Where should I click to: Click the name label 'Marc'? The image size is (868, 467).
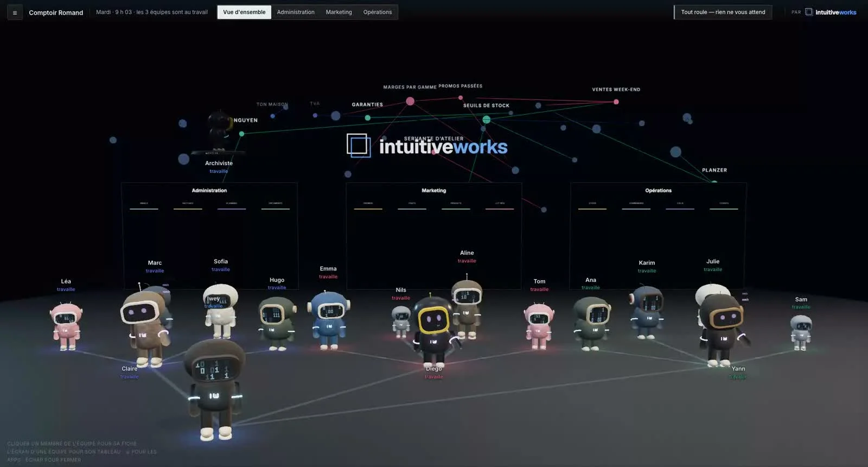(155, 263)
